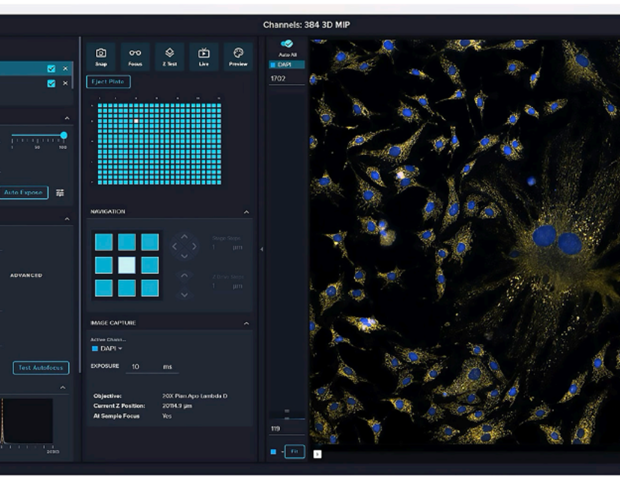Click the Channels: 384 3D MIP title
Viewport: 620px width, 480px height.
click(x=306, y=25)
